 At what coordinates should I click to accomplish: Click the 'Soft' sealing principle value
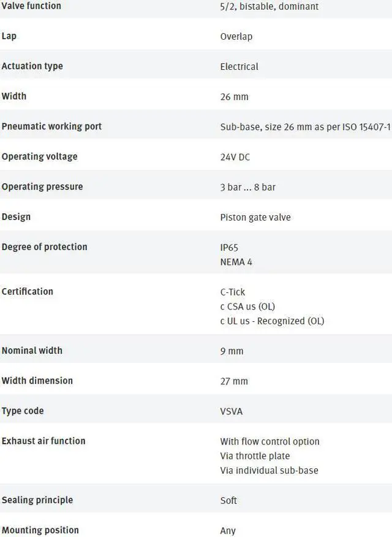(x=228, y=501)
